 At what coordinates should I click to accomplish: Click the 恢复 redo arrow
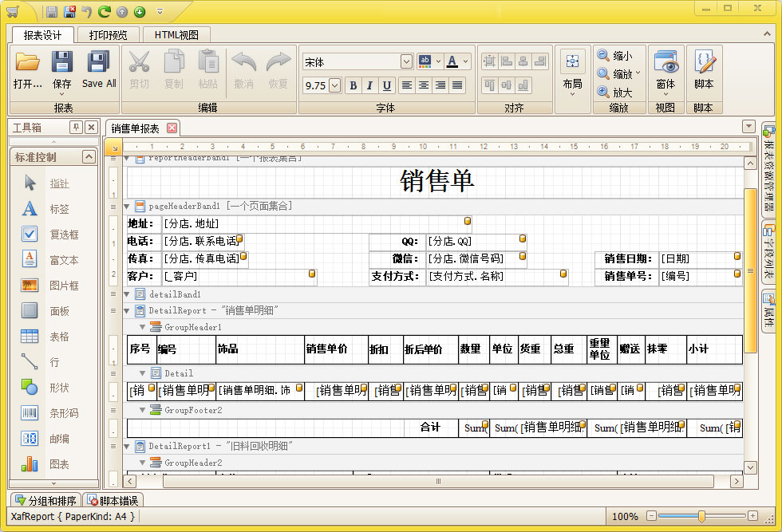coord(278,62)
